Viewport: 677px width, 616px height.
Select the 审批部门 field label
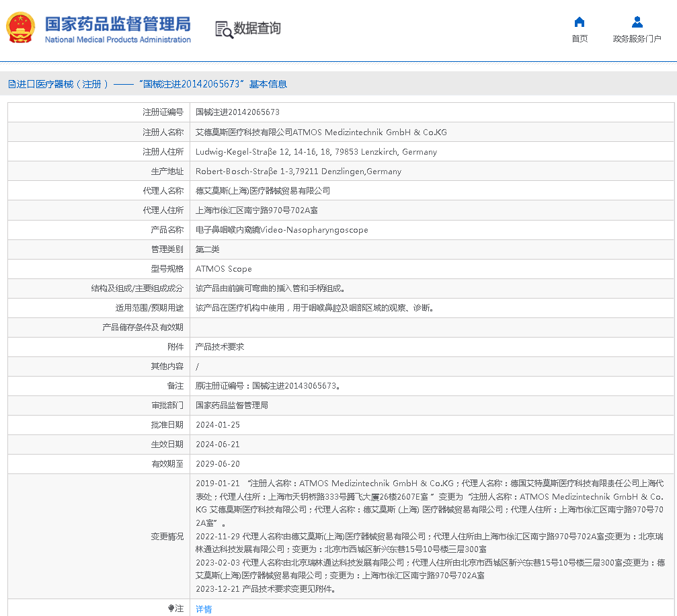point(167,406)
